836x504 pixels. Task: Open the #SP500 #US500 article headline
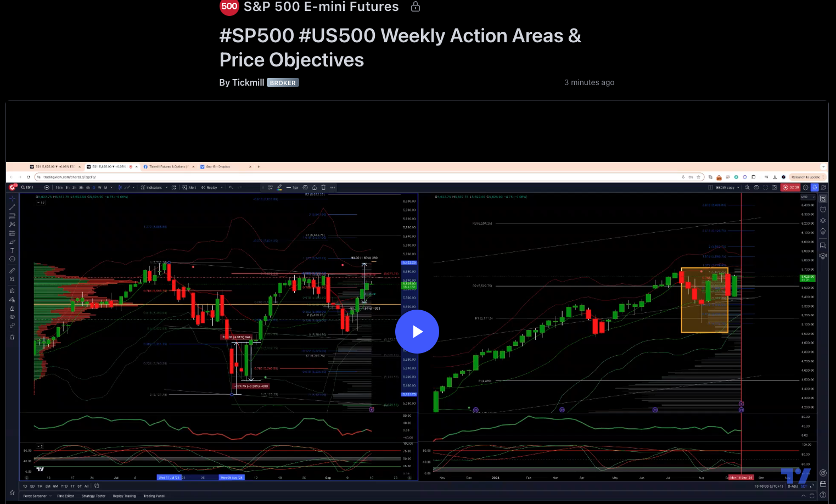click(x=400, y=48)
